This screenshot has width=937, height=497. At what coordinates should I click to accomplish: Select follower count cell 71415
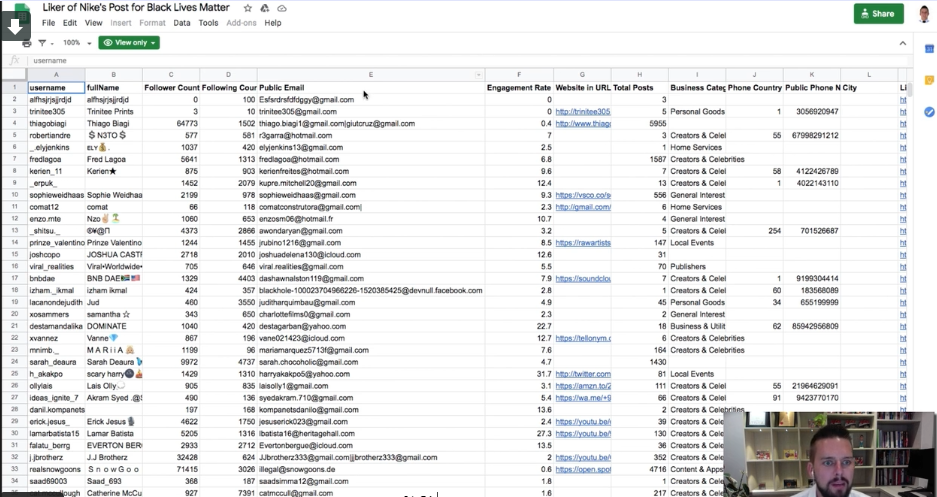[171, 470]
